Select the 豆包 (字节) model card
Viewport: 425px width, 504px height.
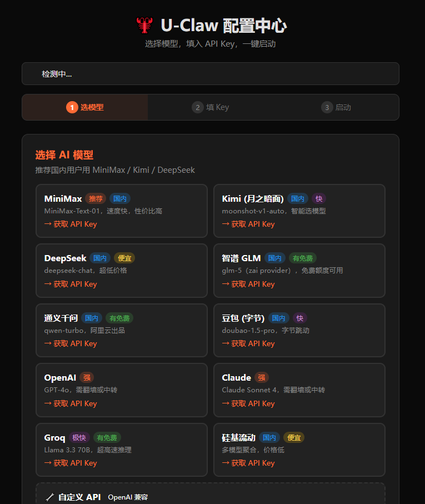299,331
